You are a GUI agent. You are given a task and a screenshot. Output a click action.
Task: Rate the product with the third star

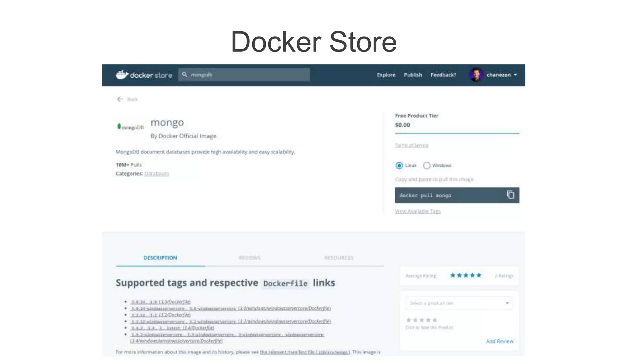point(422,320)
